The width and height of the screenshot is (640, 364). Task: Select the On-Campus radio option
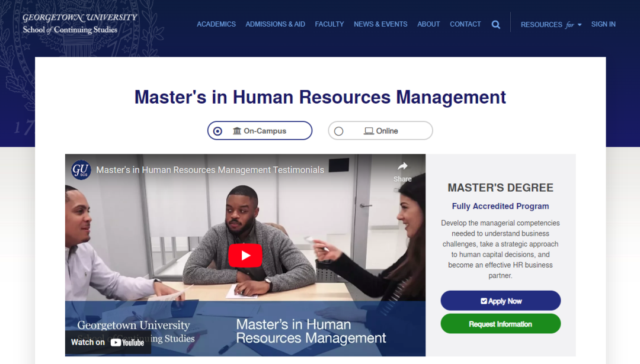click(x=260, y=130)
